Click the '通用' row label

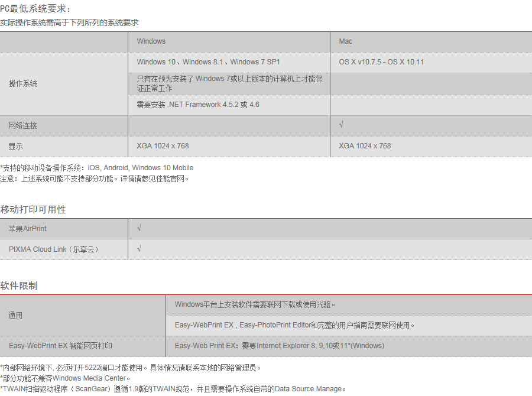coord(15,315)
